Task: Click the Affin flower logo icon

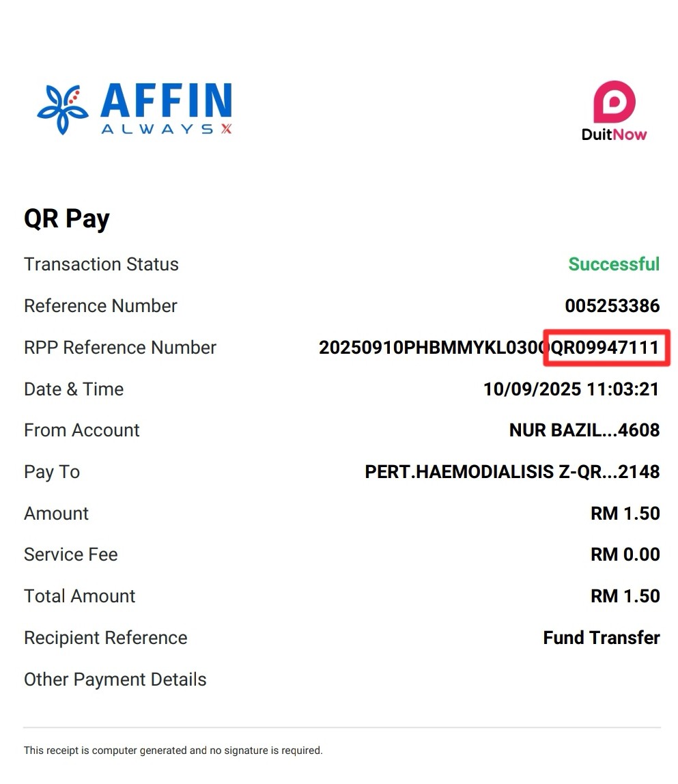Action: (63, 109)
